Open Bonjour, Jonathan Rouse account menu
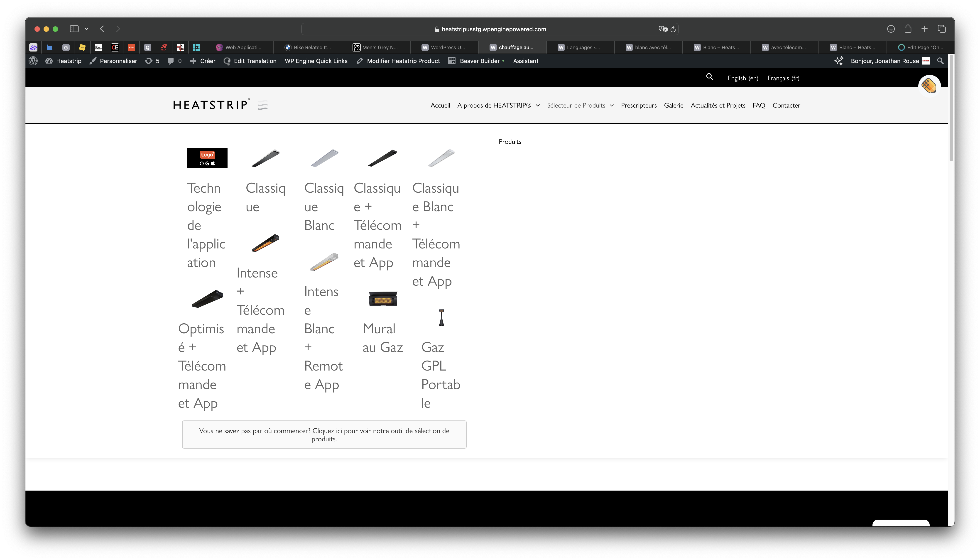The height and width of the screenshot is (560, 980). (x=890, y=61)
